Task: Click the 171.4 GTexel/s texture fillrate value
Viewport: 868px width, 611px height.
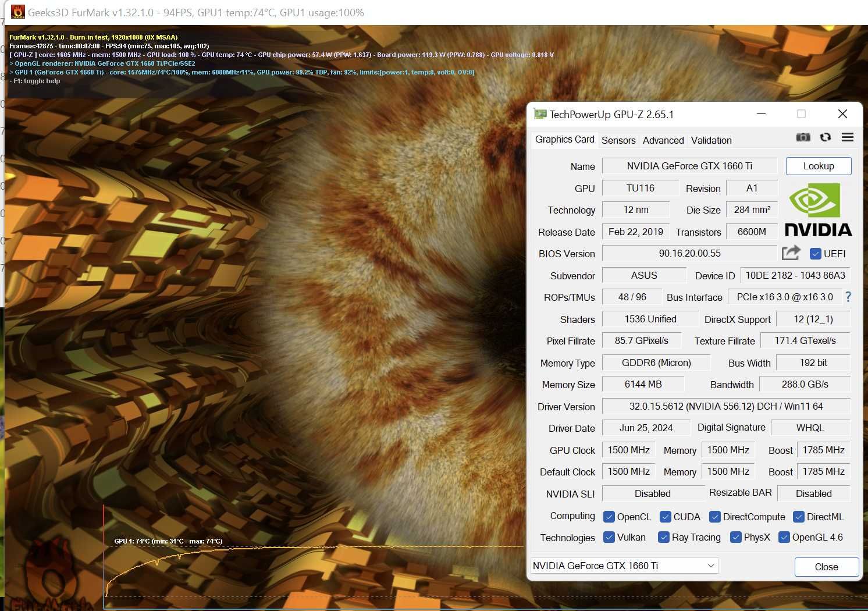Action: [805, 340]
